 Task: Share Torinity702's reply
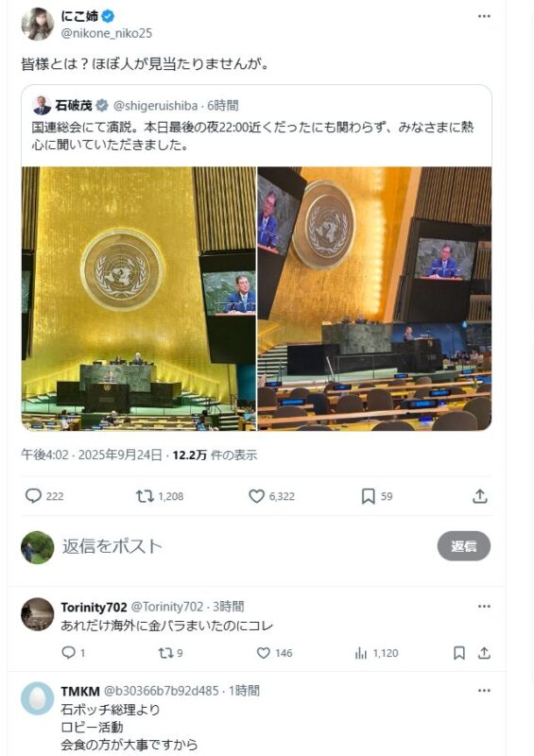[484, 653]
